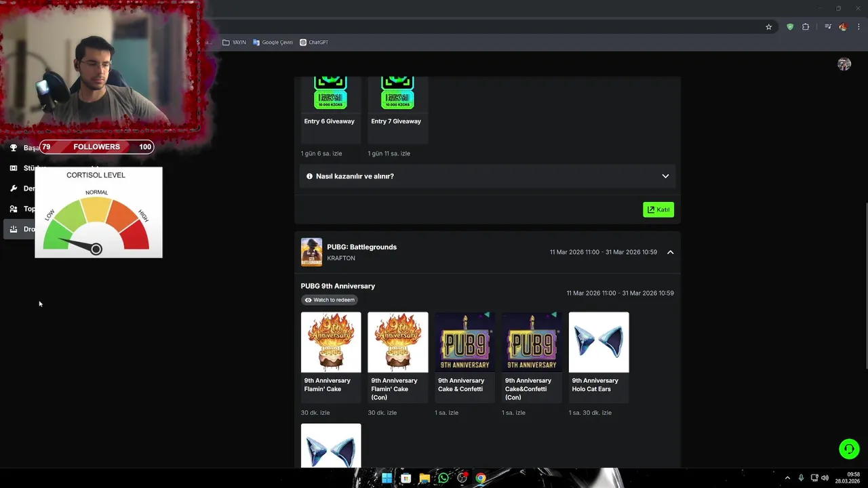Image resolution: width=868 pixels, height=488 pixels.
Task: Open Microsoft Store from the taskbar
Action: click(x=406, y=478)
